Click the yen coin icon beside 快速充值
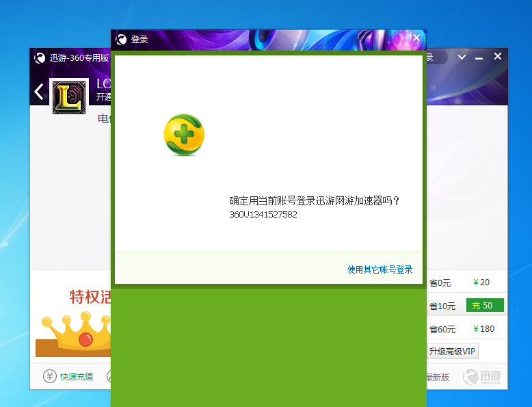Screen dimensions: 532x407 [49, 376]
